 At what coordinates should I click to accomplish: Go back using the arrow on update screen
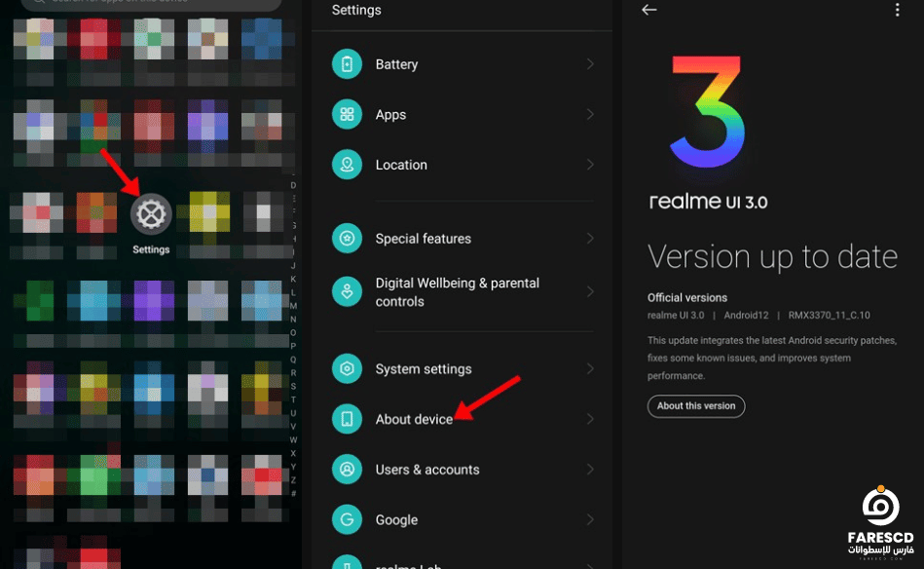648,10
